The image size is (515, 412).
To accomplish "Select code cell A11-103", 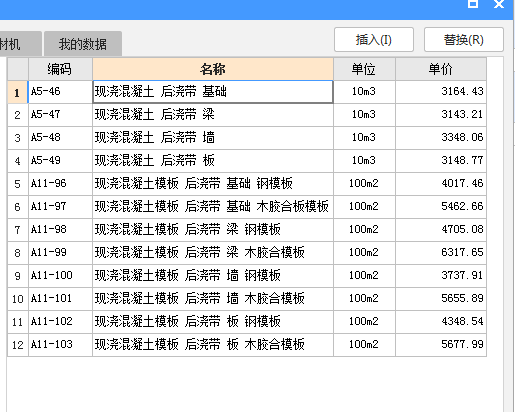I will [60, 345].
